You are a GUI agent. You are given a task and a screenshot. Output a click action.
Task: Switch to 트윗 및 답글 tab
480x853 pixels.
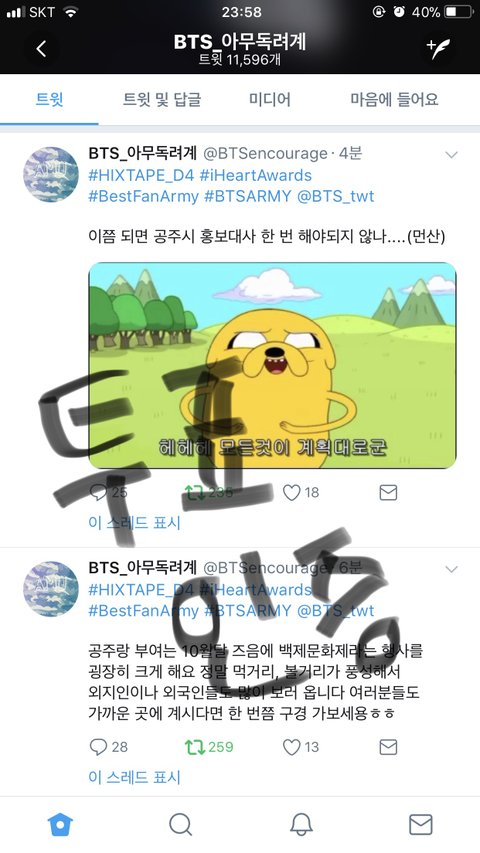click(162, 100)
